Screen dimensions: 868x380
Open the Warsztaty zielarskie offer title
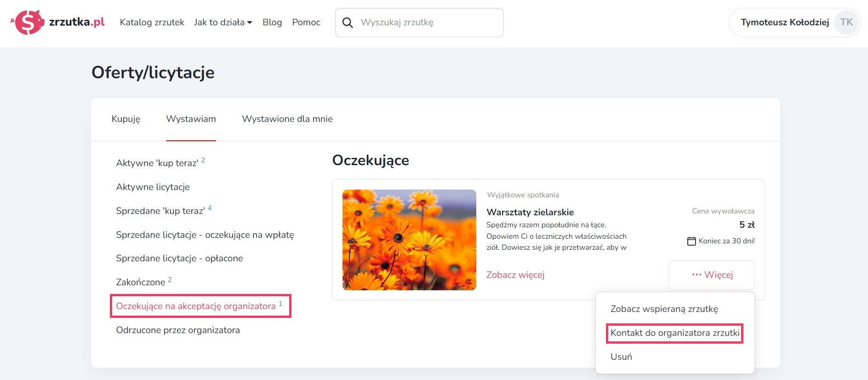pyautogui.click(x=530, y=212)
